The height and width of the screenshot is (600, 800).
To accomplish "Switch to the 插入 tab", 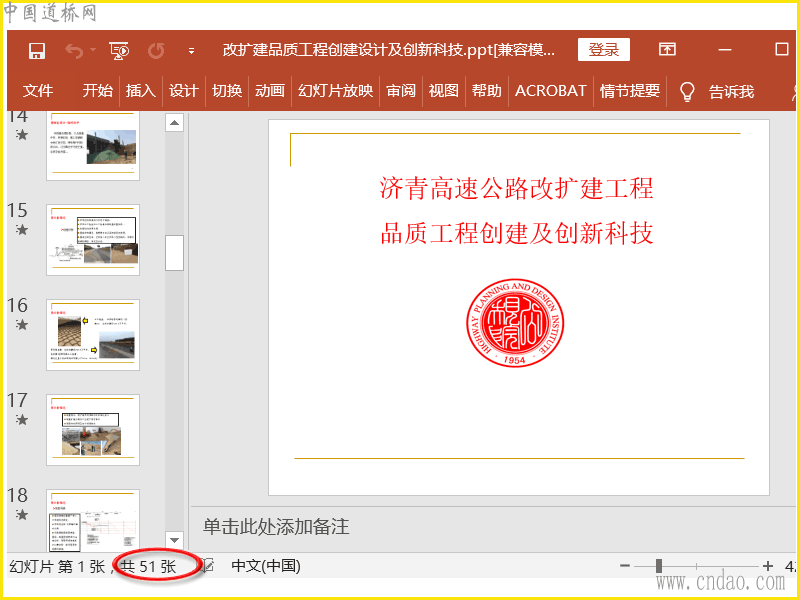I will point(141,91).
